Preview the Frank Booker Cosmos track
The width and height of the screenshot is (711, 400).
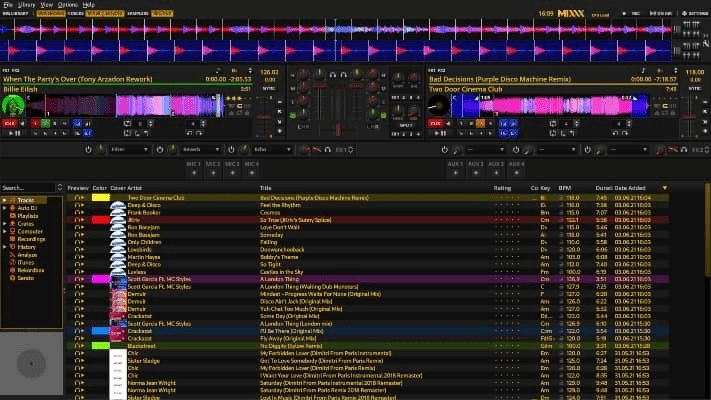point(79,212)
